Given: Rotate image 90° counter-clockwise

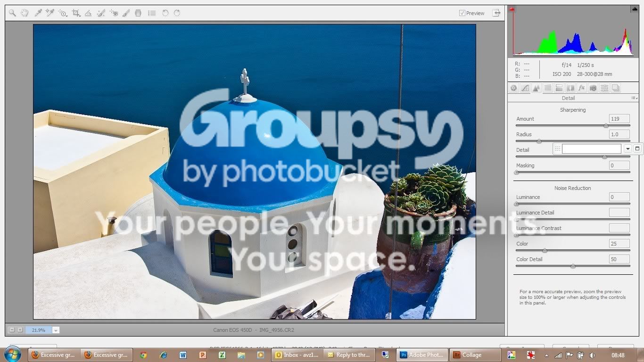Looking at the screenshot, I should tap(165, 13).
